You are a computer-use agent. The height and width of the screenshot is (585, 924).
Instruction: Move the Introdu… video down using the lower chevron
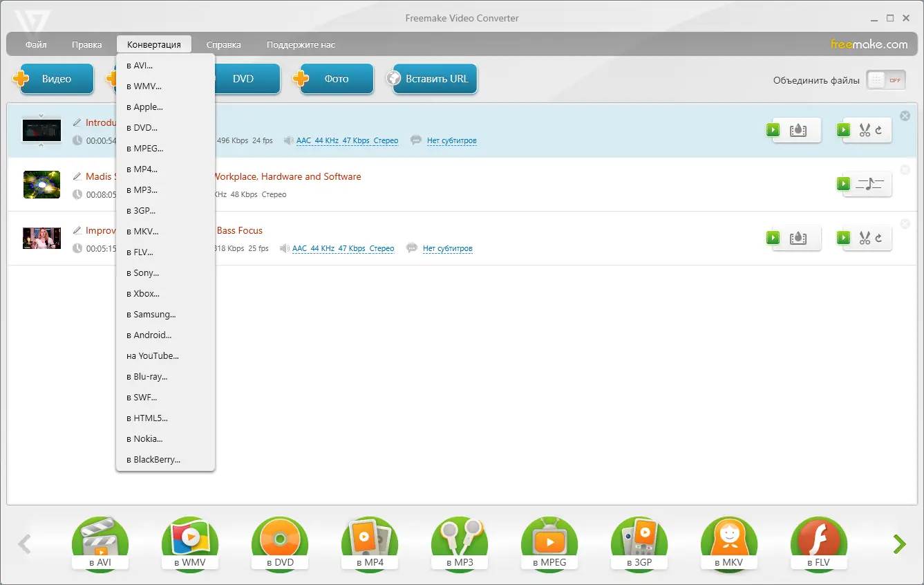tap(41, 145)
